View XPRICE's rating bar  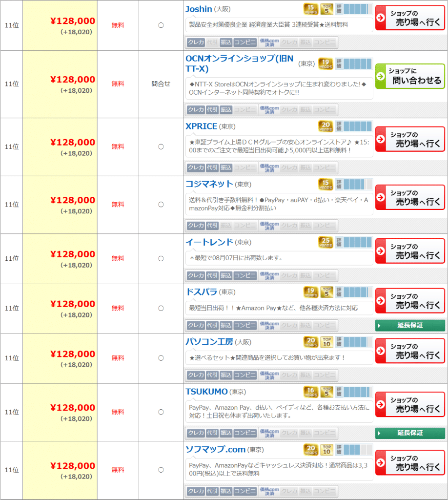[354, 126]
